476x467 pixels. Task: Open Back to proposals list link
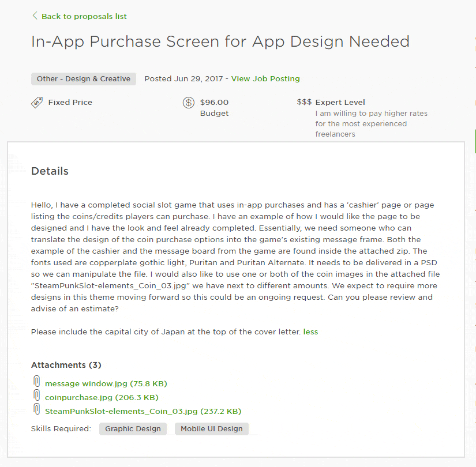(x=84, y=16)
